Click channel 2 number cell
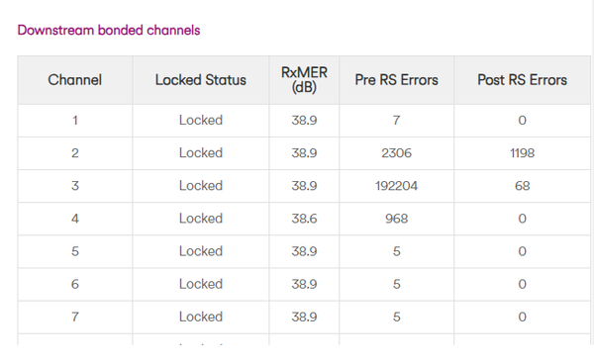The height and width of the screenshot is (364, 594). (x=75, y=153)
